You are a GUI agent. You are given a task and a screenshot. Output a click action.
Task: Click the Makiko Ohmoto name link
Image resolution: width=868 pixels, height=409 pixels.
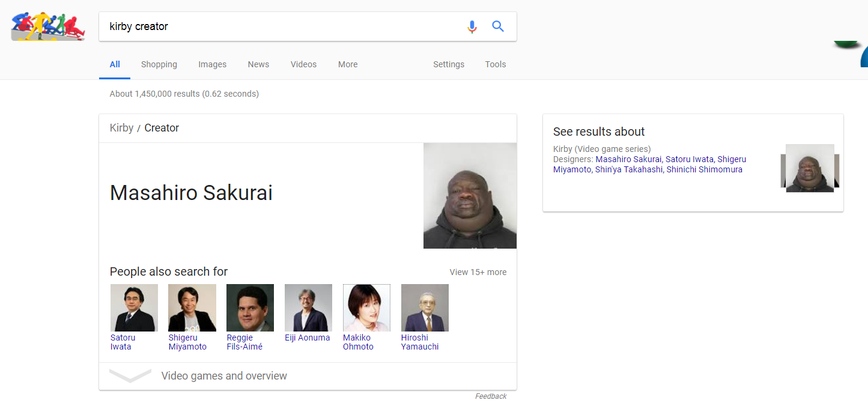358,342
